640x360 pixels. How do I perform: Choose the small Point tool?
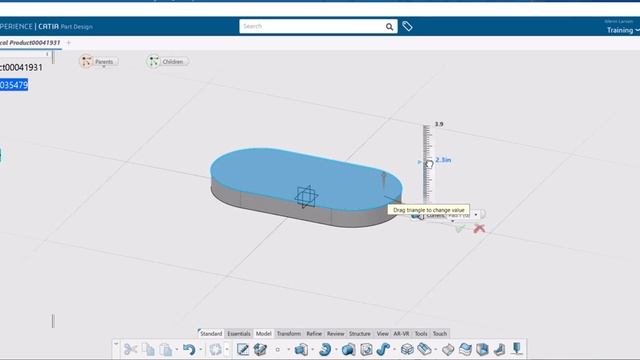click(x=278, y=350)
